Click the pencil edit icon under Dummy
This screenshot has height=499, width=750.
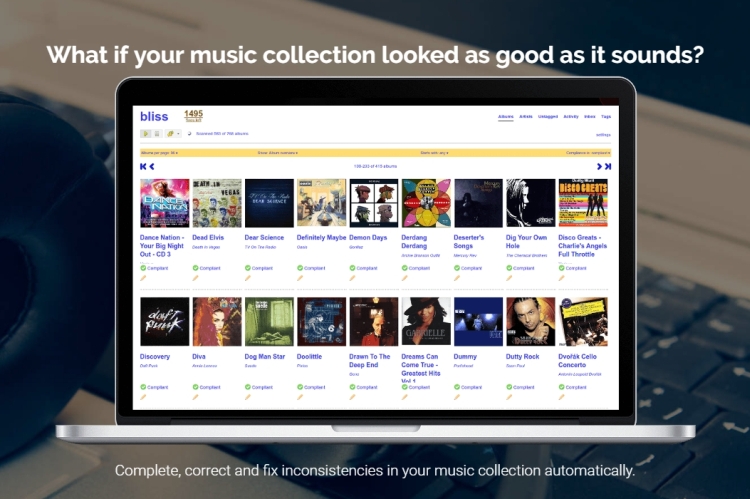pyautogui.click(x=457, y=397)
